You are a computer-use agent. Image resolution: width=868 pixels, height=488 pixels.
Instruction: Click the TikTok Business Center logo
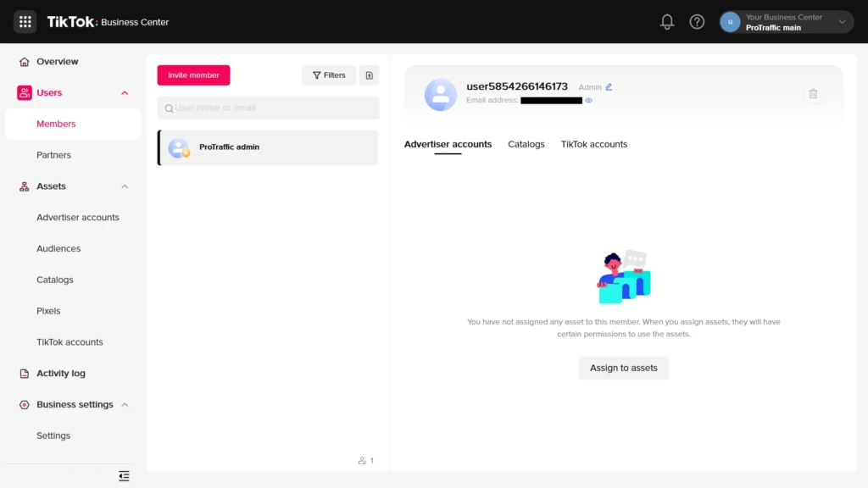pos(108,21)
